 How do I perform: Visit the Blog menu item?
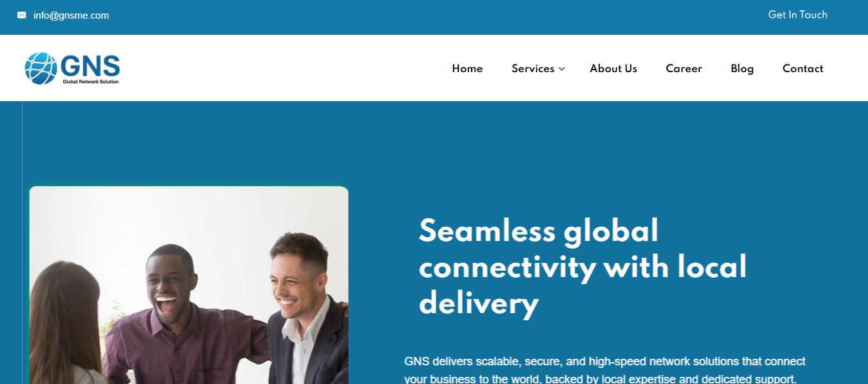(x=742, y=68)
